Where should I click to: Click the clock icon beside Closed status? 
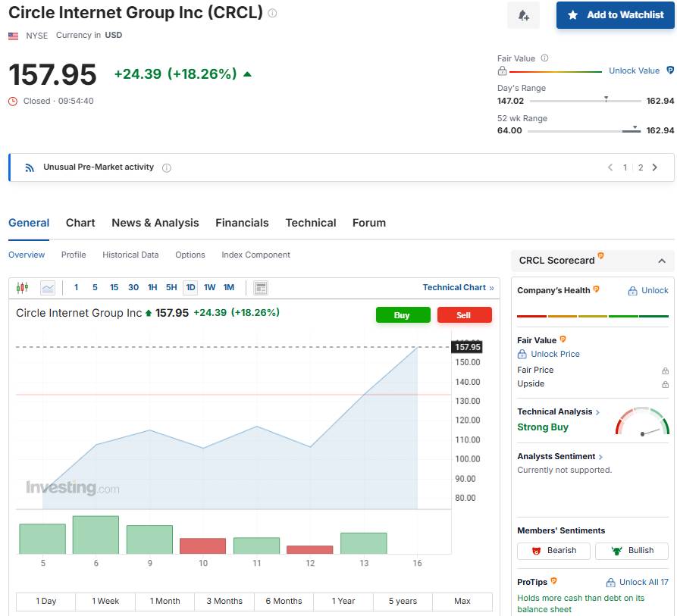tap(13, 102)
